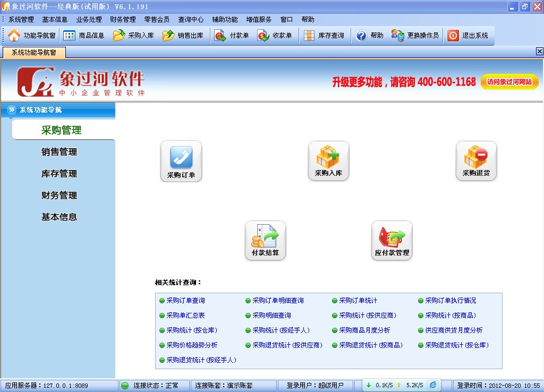Viewport: 544px width, 392px height.
Task: Click the 系统功能导航 double-arrow icon
Action: tap(12, 110)
